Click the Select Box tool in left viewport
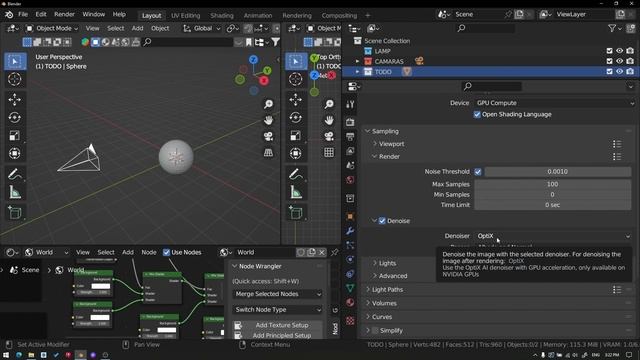This screenshot has width=640, height=360. click(15, 61)
